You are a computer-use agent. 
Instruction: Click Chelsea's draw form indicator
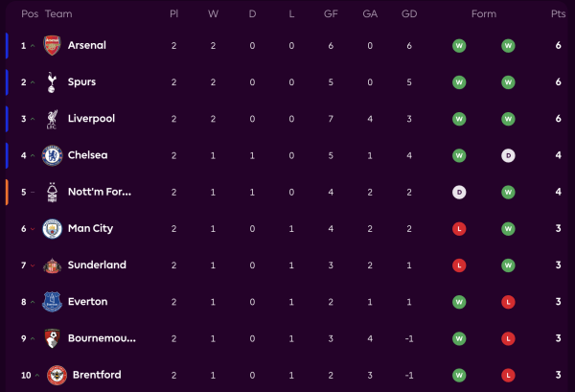click(x=508, y=155)
